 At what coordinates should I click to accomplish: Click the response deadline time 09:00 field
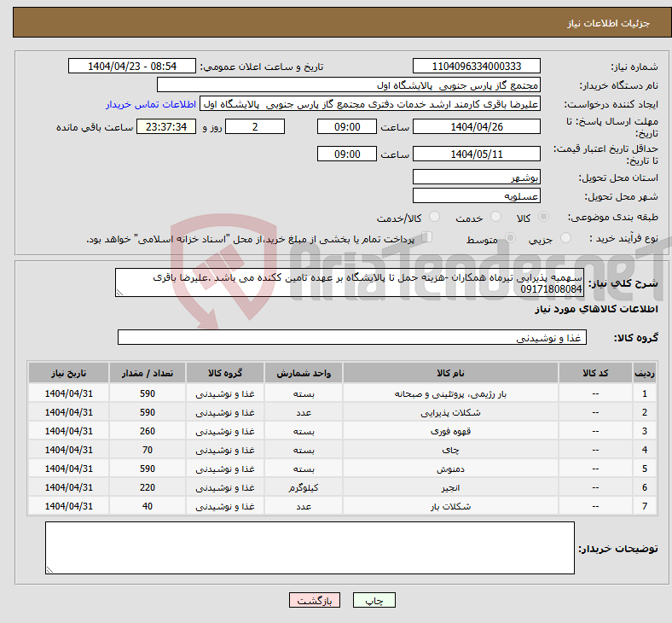pyautogui.click(x=347, y=127)
